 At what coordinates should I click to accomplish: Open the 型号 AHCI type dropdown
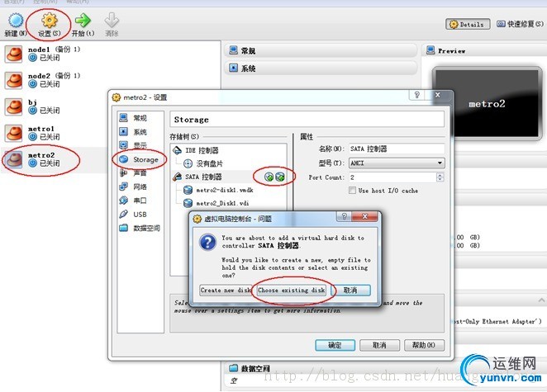click(x=397, y=163)
